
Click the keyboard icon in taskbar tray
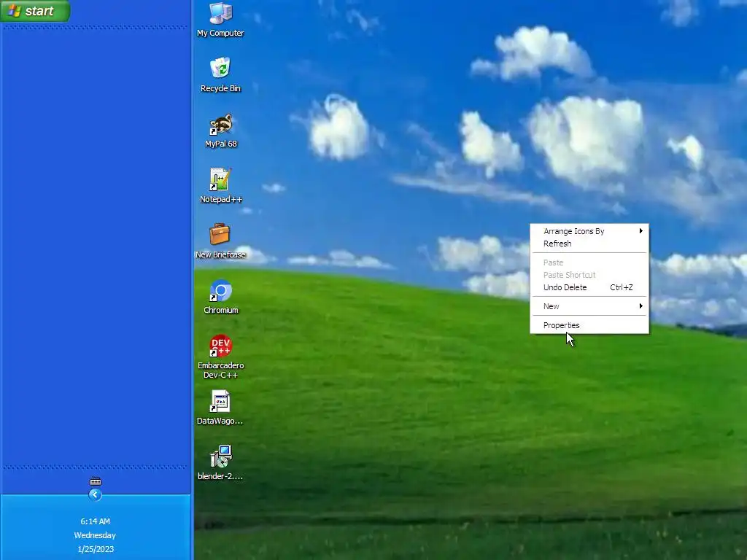[96, 481]
